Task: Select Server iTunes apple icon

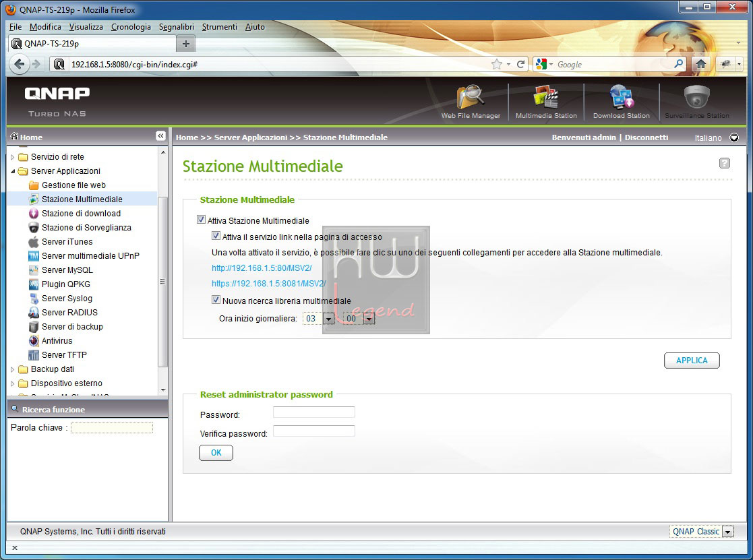Action: pyautogui.click(x=34, y=242)
